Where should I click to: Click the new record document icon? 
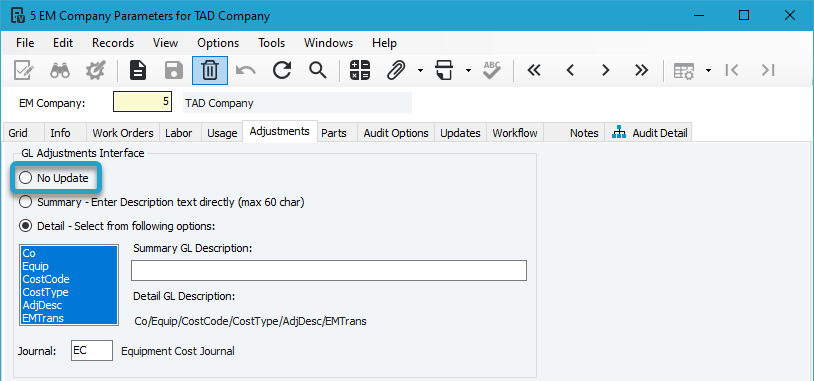click(x=138, y=71)
